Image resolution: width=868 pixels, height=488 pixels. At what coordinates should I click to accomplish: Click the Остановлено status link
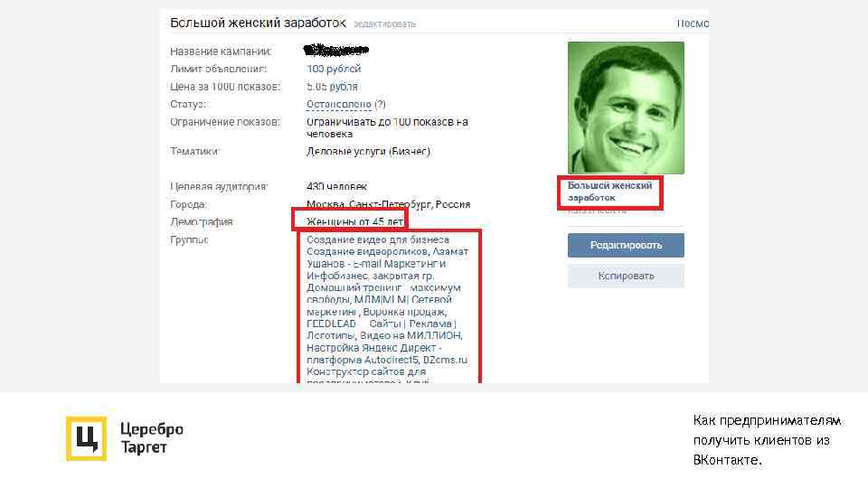[339, 104]
